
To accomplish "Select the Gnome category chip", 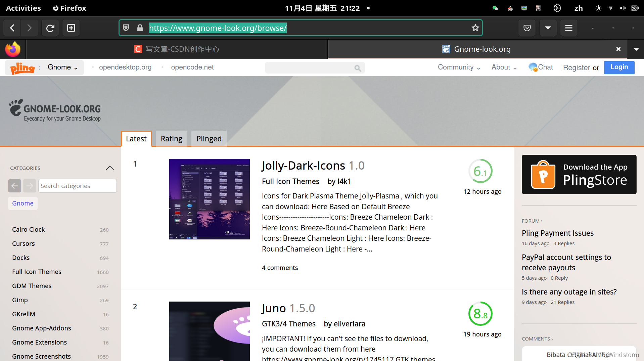I will pos(22,203).
